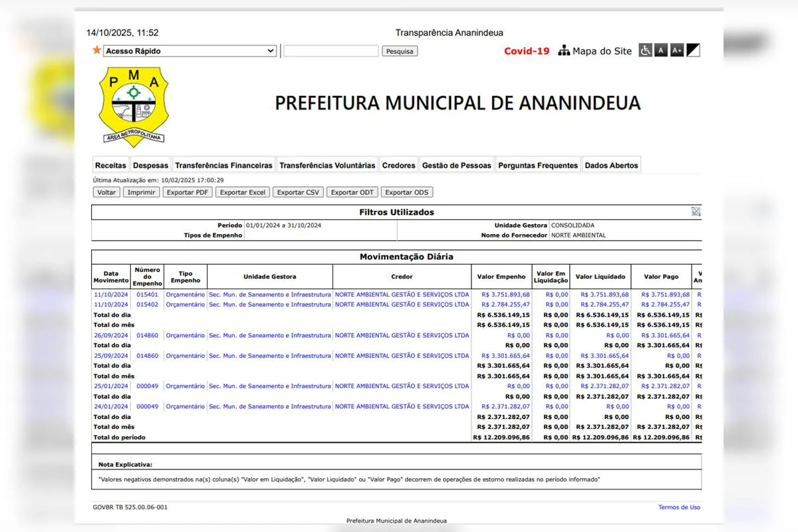Click the Pesquisa search button
This screenshot has height=532, width=798.
(x=400, y=51)
